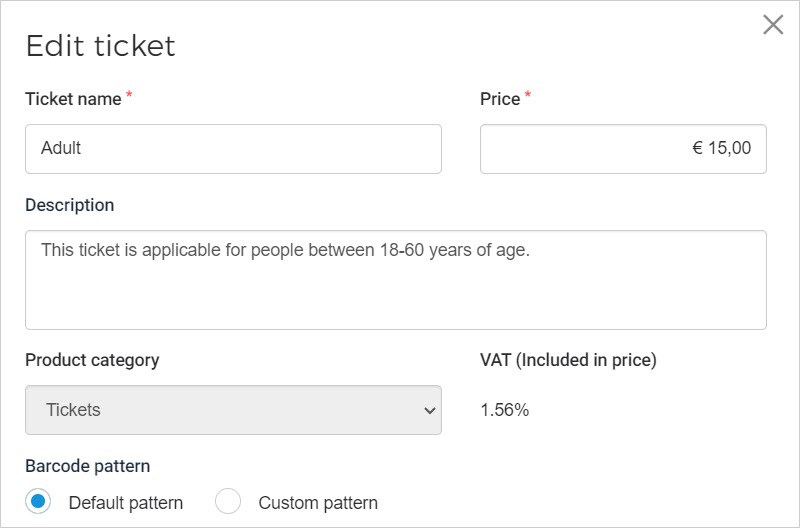800x528 pixels.
Task: Click the Price label above the amount
Action: [500, 99]
